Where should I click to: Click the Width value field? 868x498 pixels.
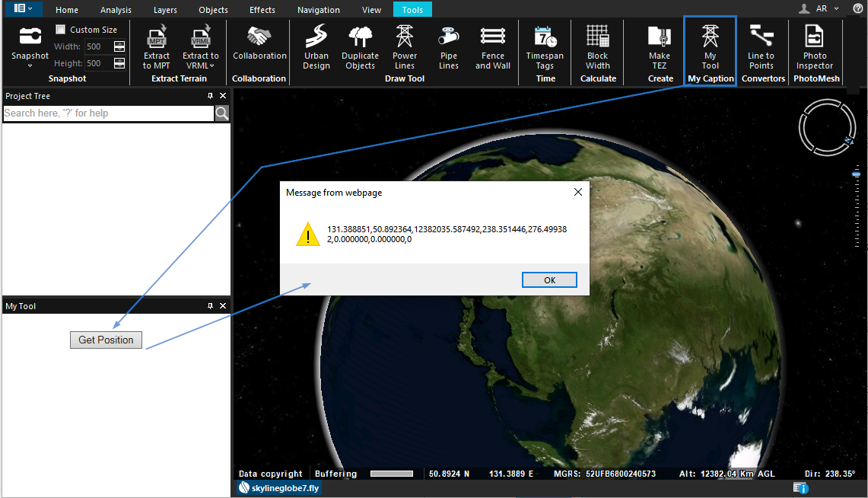100,46
